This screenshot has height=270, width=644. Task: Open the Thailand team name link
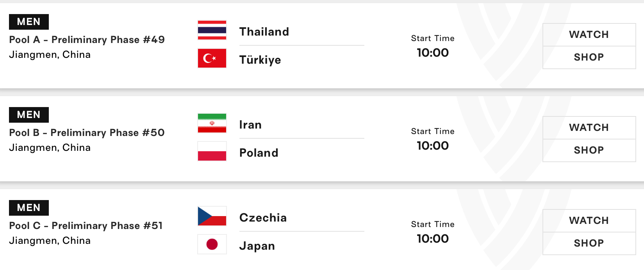click(264, 32)
